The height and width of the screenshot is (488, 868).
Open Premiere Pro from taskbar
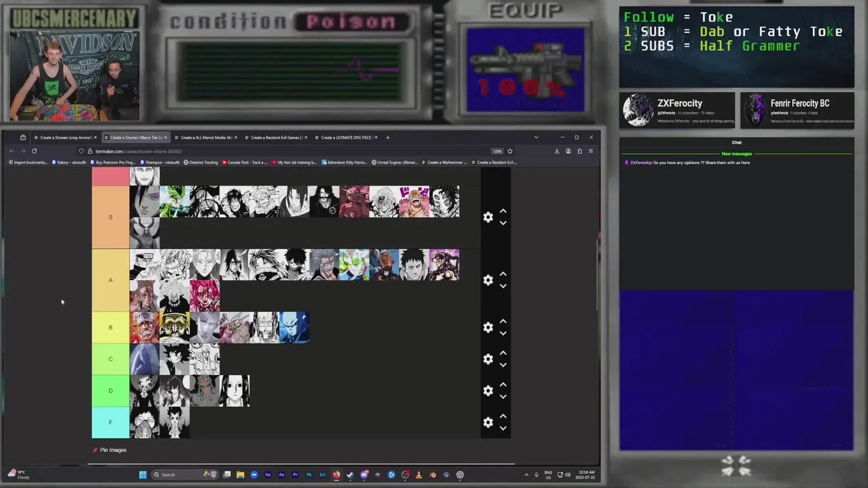[x=295, y=474]
